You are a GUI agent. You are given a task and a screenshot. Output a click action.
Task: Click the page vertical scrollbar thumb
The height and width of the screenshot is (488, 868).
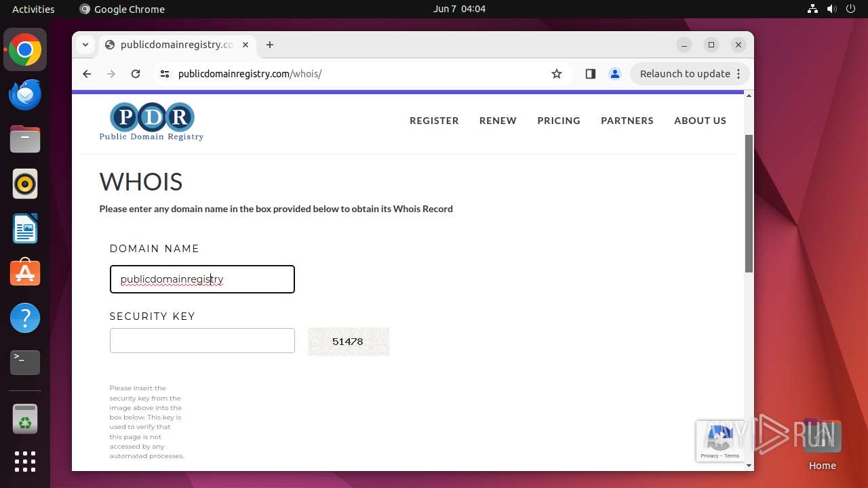749,203
